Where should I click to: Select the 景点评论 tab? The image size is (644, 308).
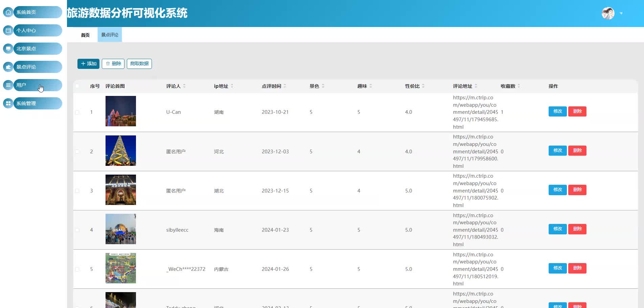click(110, 35)
